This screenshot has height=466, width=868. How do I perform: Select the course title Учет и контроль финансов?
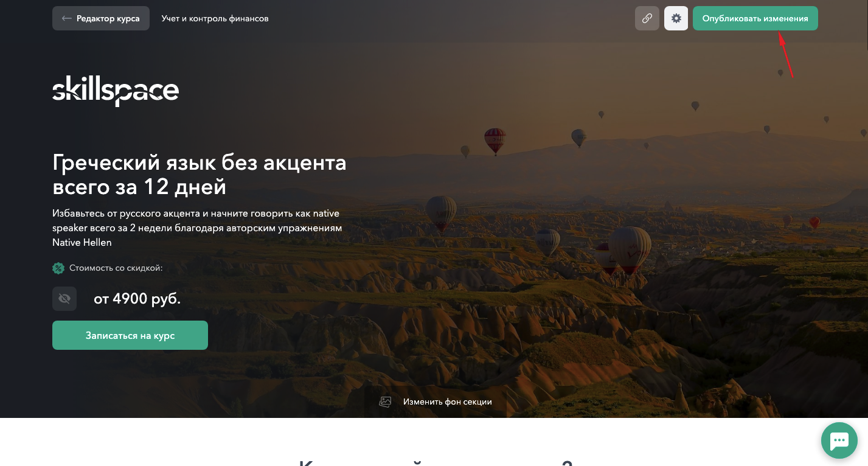tap(215, 18)
